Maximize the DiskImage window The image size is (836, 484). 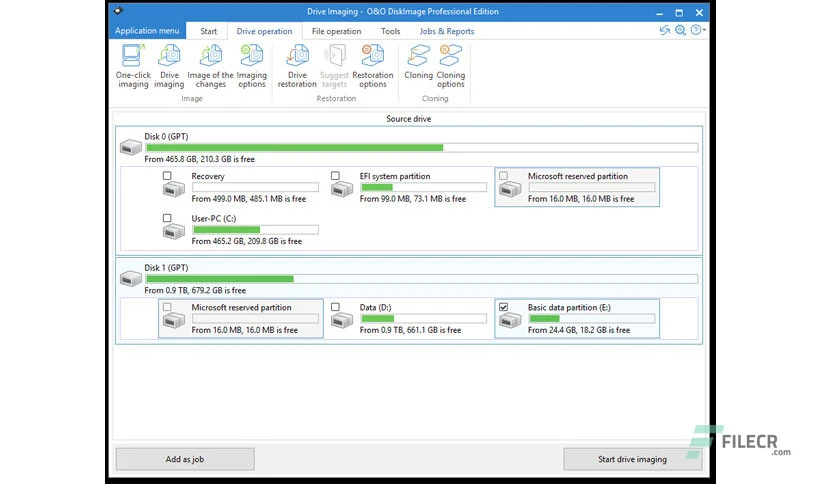(679, 12)
